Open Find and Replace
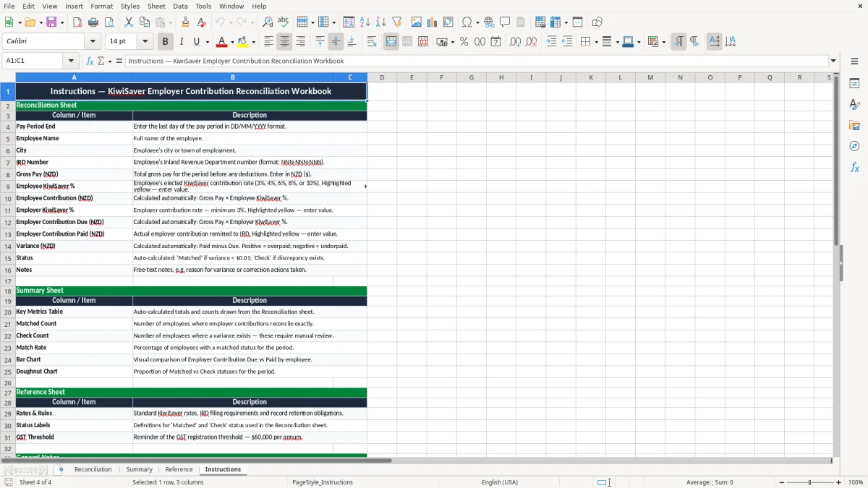This screenshot has height=488, width=868. 268,22
